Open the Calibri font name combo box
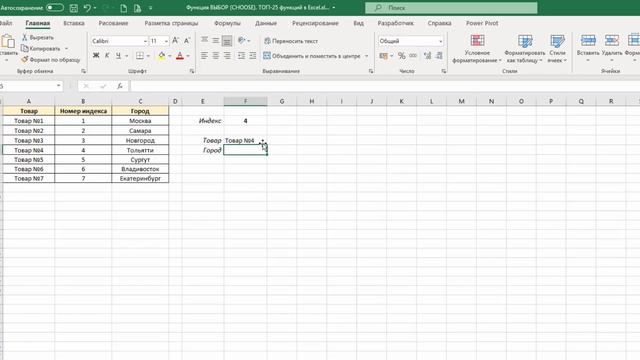Screen dimensions: 640x360 [119, 41]
